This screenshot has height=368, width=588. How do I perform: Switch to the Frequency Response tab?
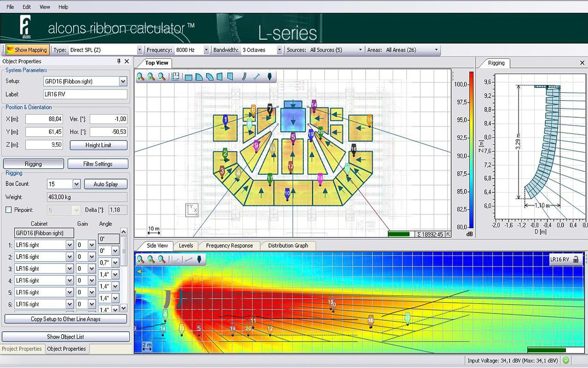pyautogui.click(x=229, y=245)
